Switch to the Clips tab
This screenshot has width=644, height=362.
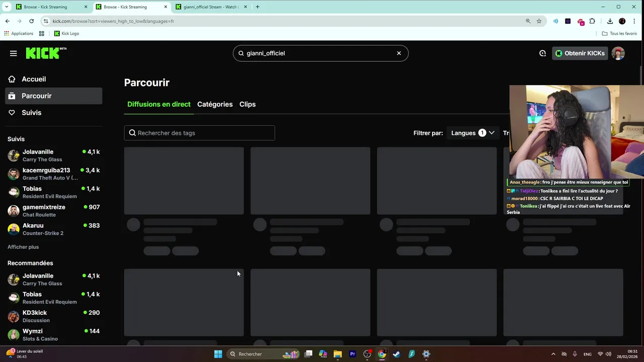(x=248, y=104)
